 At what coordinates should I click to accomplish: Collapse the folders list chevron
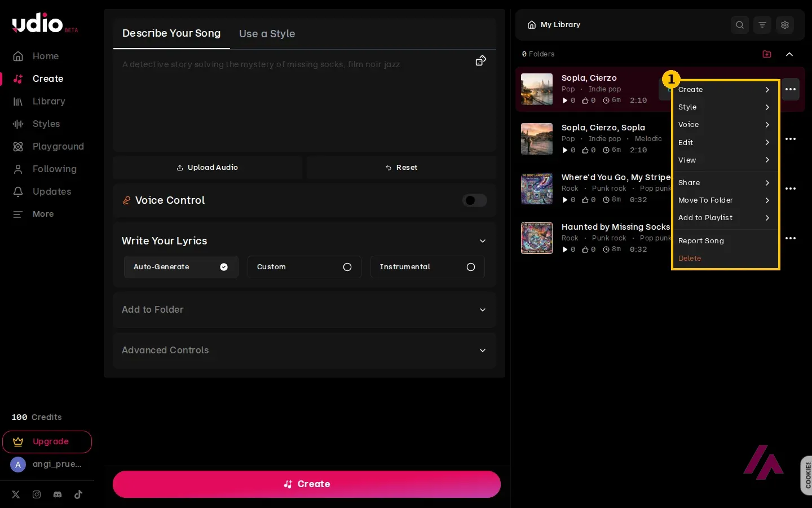coord(789,54)
